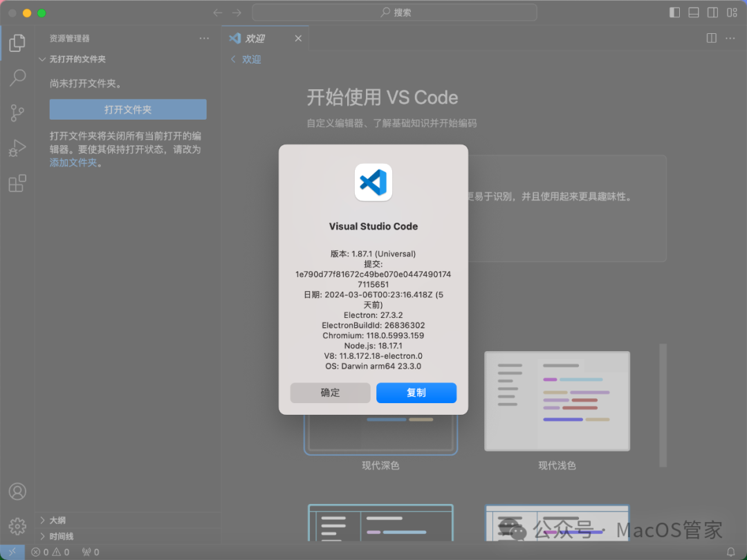The image size is (747, 560).
Task: Click the V8: 11.8.172.18-electron.0 line
Action: pos(373,356)
